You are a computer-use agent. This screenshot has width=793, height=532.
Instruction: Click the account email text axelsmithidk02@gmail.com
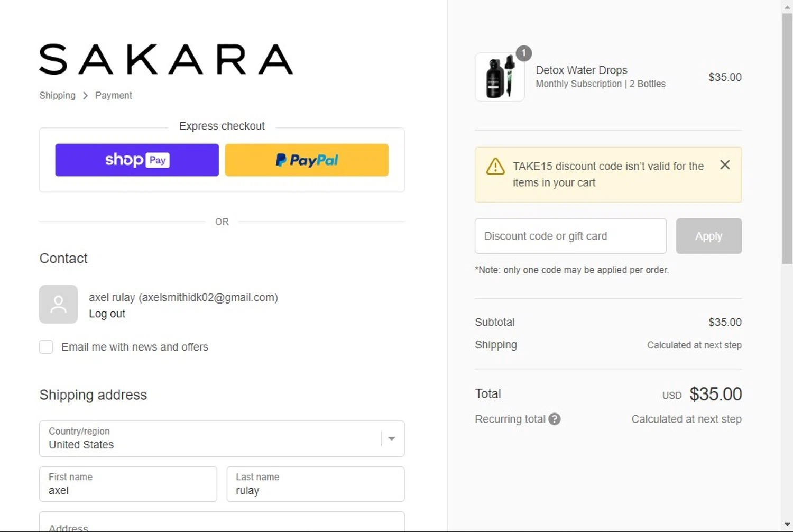(208, 298)
